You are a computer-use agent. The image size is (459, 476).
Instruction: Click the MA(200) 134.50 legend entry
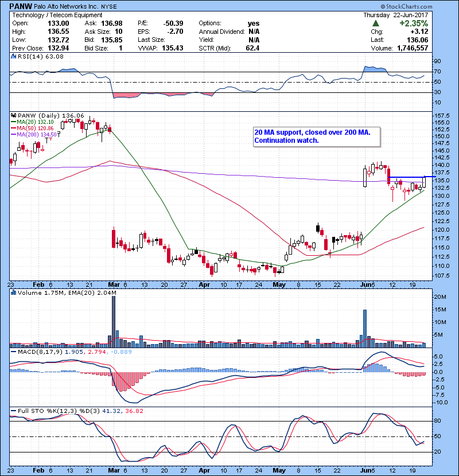click(37, 134)
